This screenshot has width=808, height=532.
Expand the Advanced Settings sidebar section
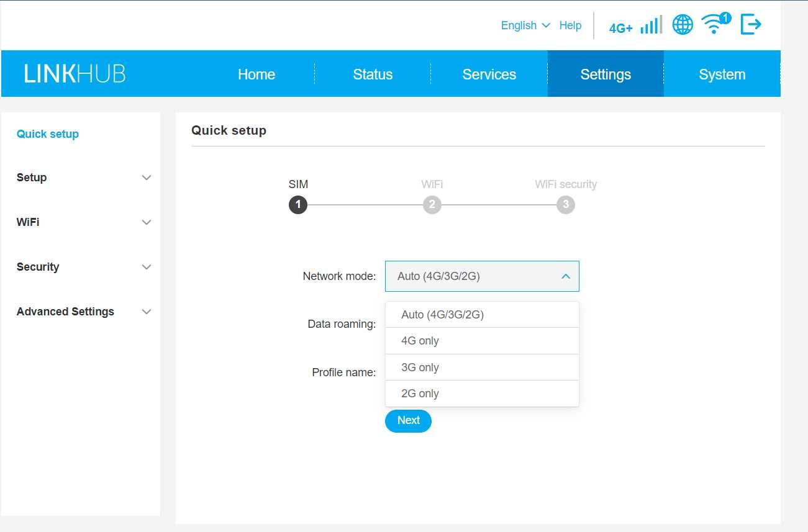point(84,312)
